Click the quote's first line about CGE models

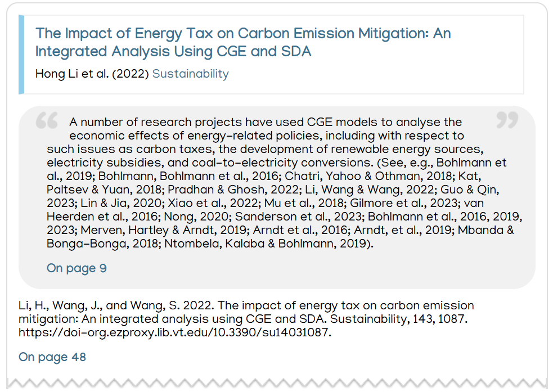pos(265,122)
